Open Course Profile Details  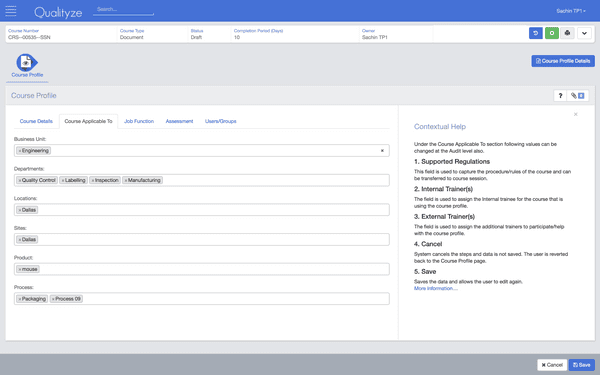pyautogui.click(x=563, y=61)
